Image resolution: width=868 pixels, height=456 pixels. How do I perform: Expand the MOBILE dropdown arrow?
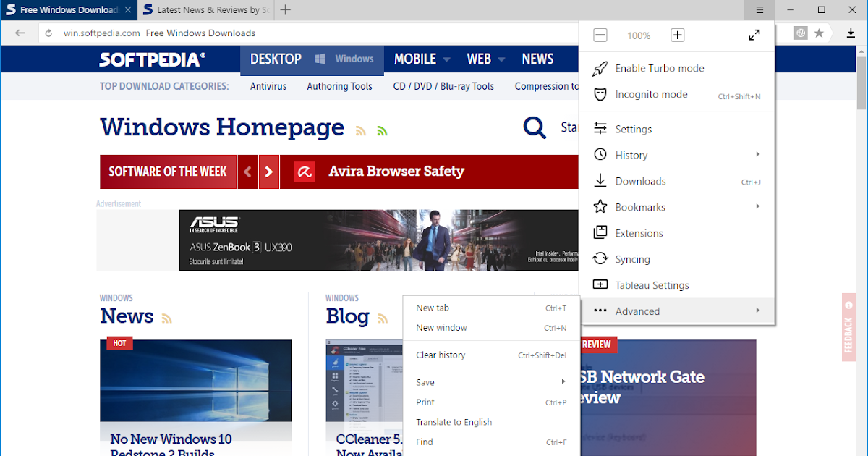(x=447, y=60)
